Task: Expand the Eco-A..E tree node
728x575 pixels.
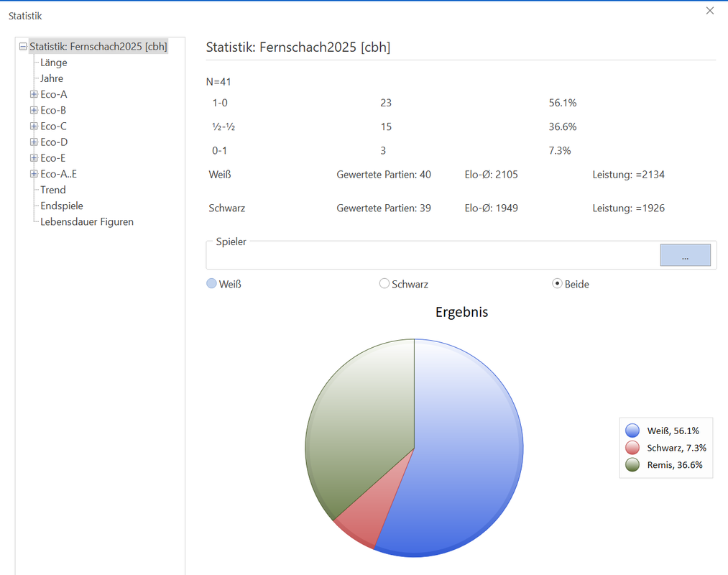Action: click(x=34, y=174)
